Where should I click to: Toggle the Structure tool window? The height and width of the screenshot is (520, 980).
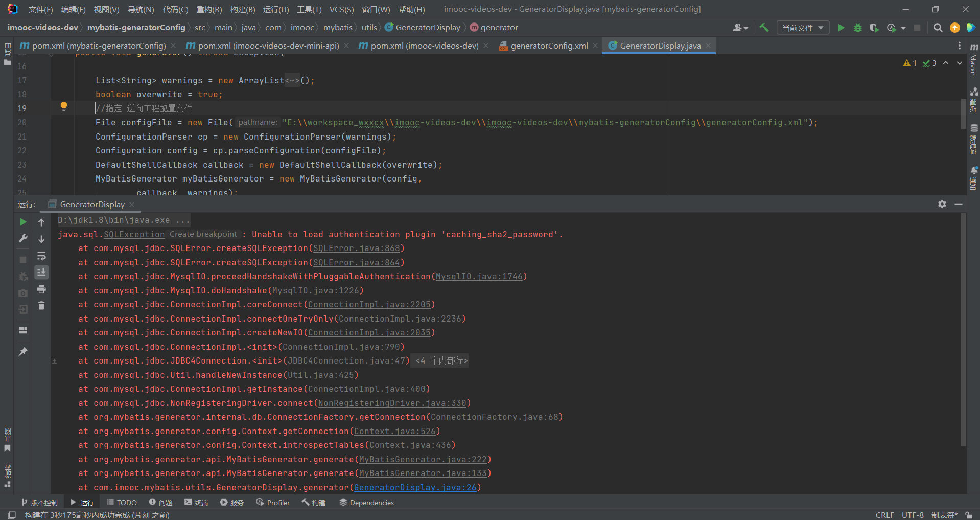7,476
